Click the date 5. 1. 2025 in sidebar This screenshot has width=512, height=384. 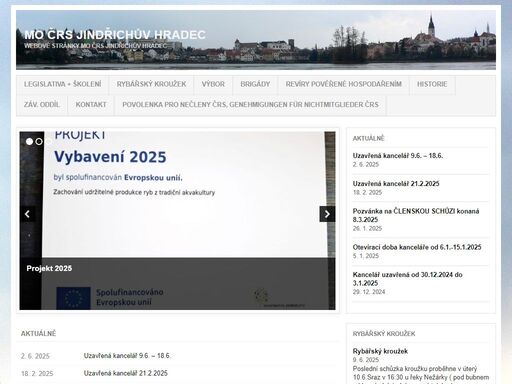(x=366, y=256)
